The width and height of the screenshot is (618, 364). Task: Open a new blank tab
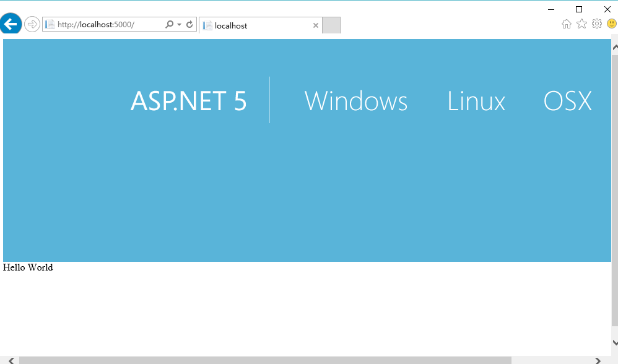tap(331, 25)
